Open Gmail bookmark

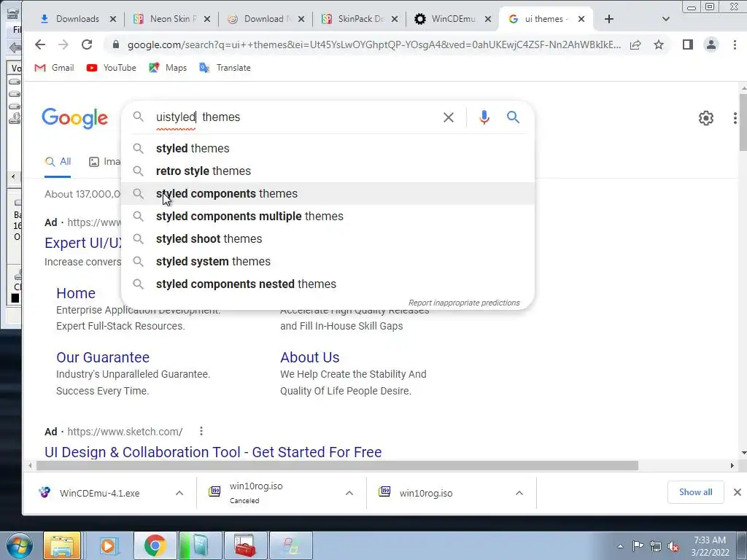pos(54,68)
